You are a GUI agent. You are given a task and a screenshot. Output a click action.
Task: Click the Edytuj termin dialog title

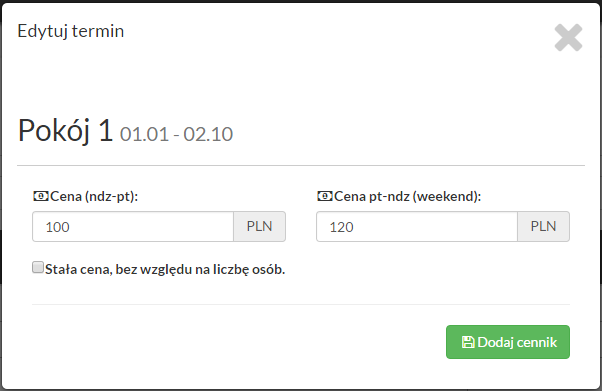pos(71,31)
